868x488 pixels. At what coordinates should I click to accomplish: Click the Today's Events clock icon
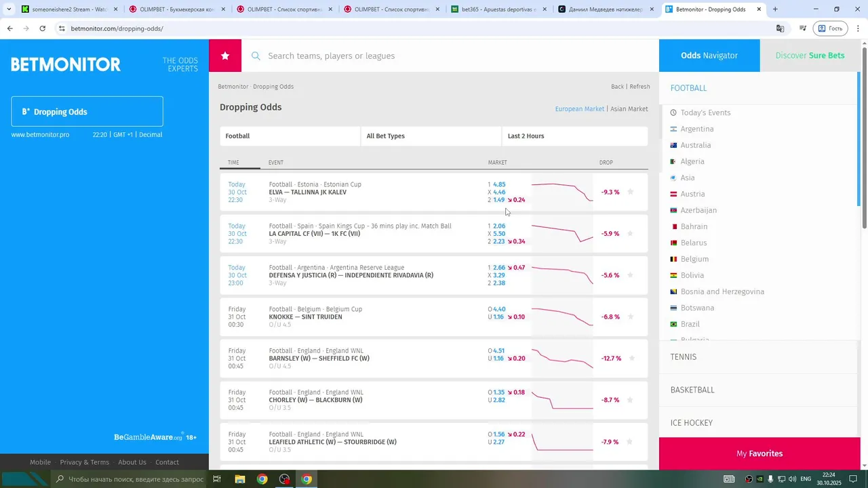673,113
